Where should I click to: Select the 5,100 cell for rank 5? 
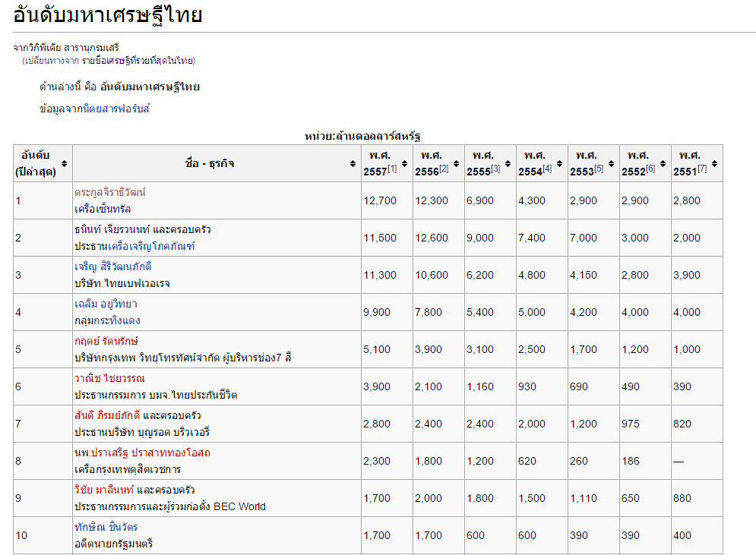point(387,349)
